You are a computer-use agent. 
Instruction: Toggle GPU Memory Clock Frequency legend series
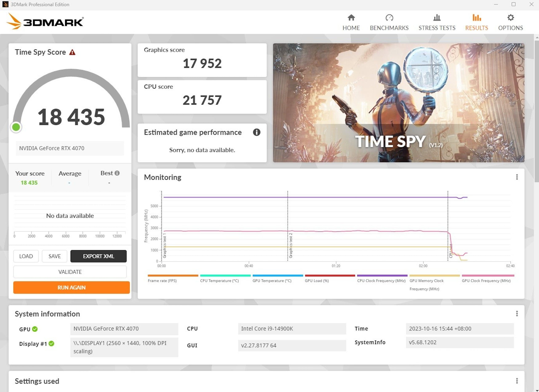point(427,285)
